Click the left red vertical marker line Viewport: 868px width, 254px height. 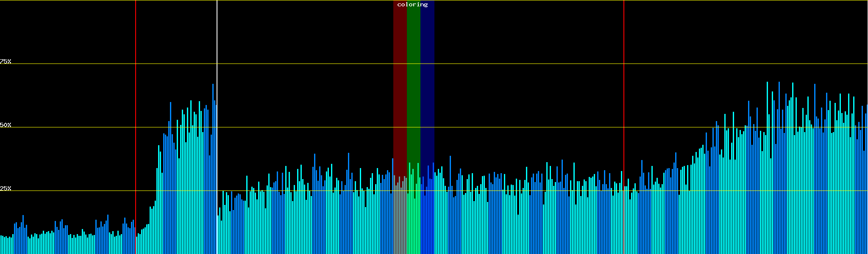pyautogui.click(x=136, y=42)
